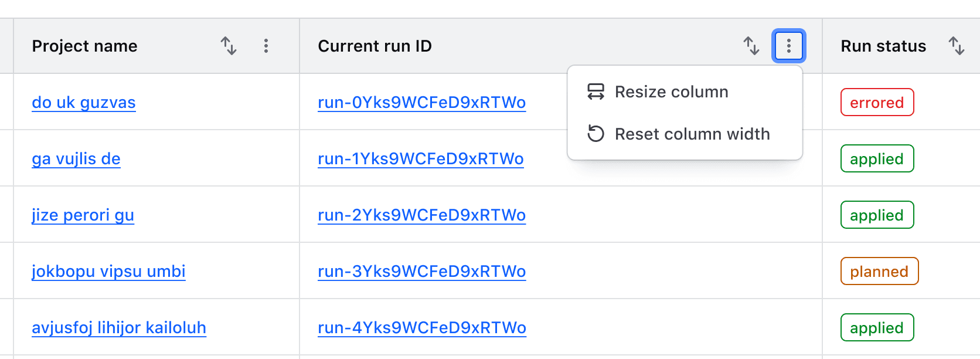Select Reset column width menu option
The image size is (980, 359).
tap(692, 134)
